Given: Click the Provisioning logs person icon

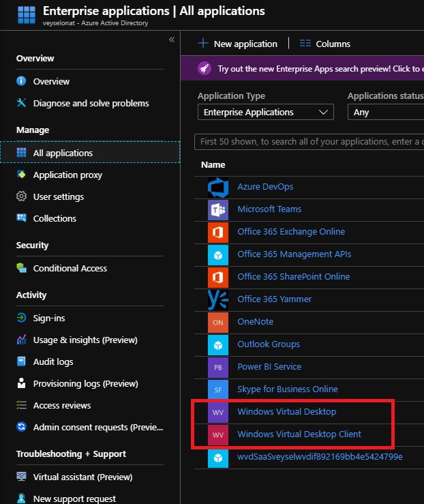Looking at the screenshot, I should [x=21, y=383].
